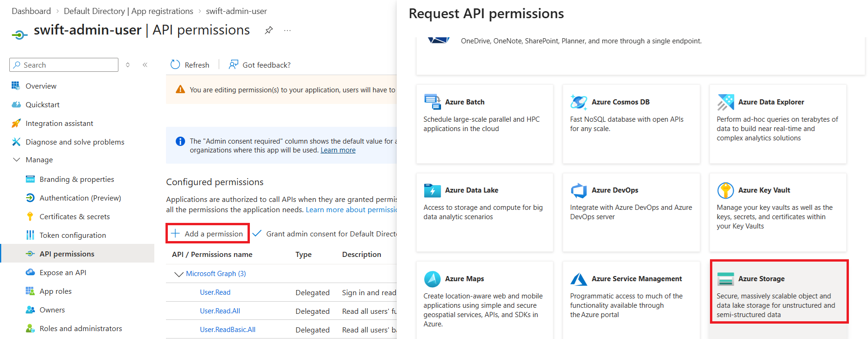
Task: Click the Microsoft Graph (3) link
Action: tap(216, 274)
